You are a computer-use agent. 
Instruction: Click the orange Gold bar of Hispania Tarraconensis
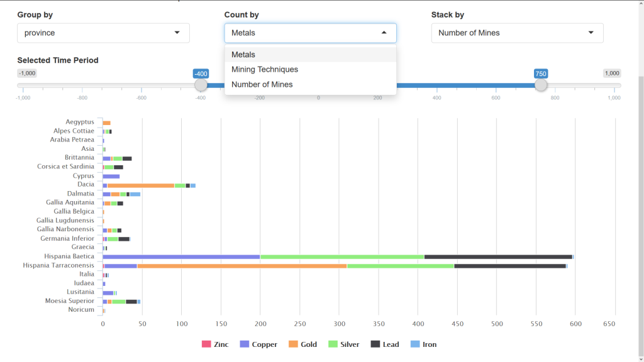241,266
